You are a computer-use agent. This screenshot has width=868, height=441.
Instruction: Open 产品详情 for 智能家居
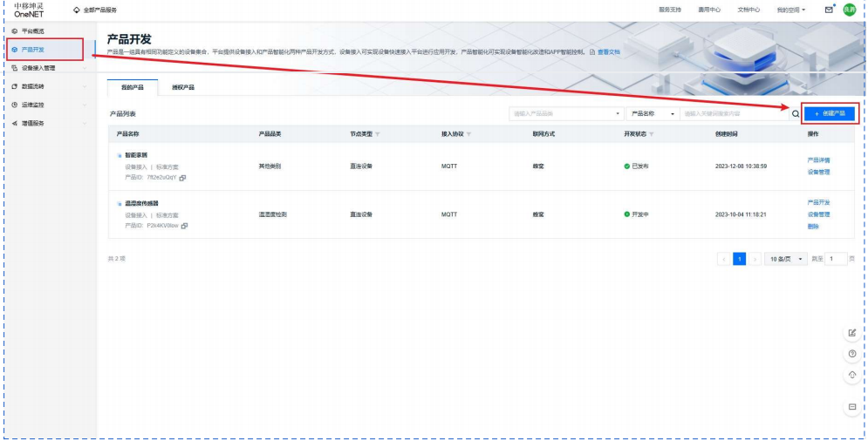tap(818, 160)
